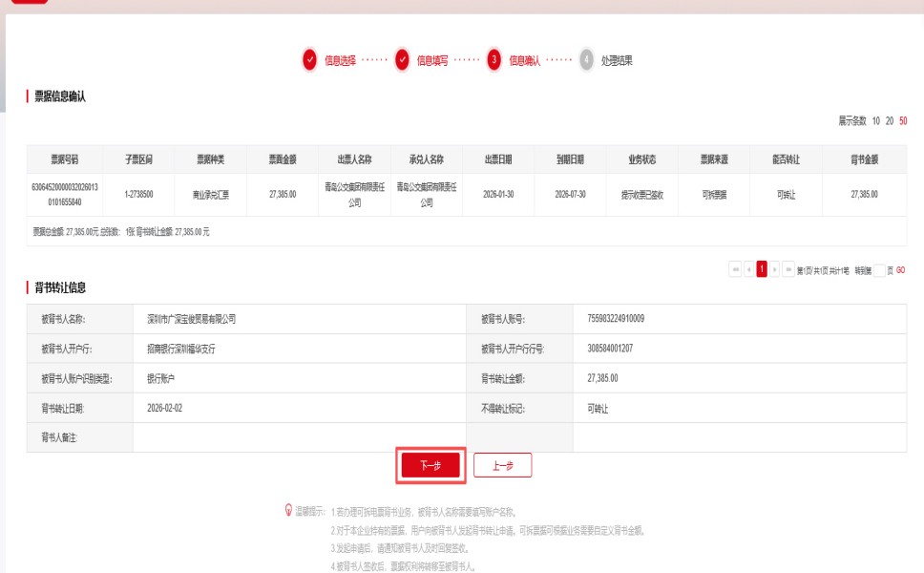Click the 上一步 (Previous) button
The image size is (924, 573).
click(502, 465)
